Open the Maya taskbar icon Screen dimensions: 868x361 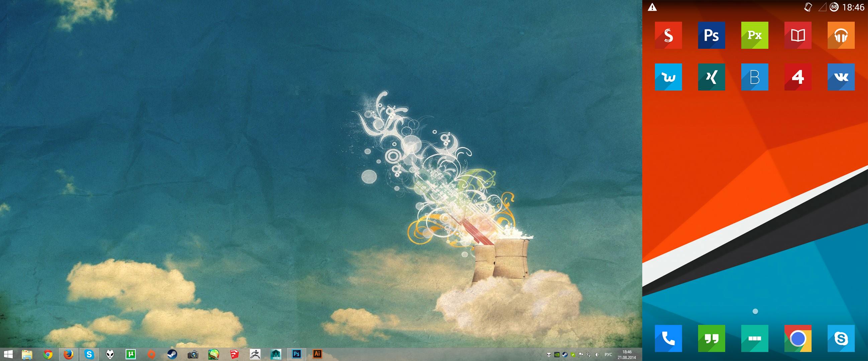[x=276, y=354]
